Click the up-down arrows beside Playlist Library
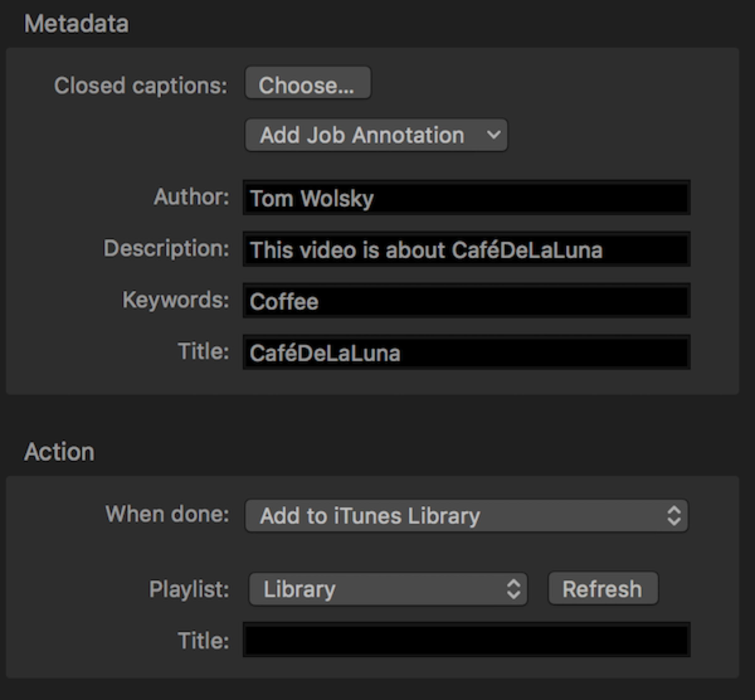Viewport: 755px width, 700px height. [513, 589]
